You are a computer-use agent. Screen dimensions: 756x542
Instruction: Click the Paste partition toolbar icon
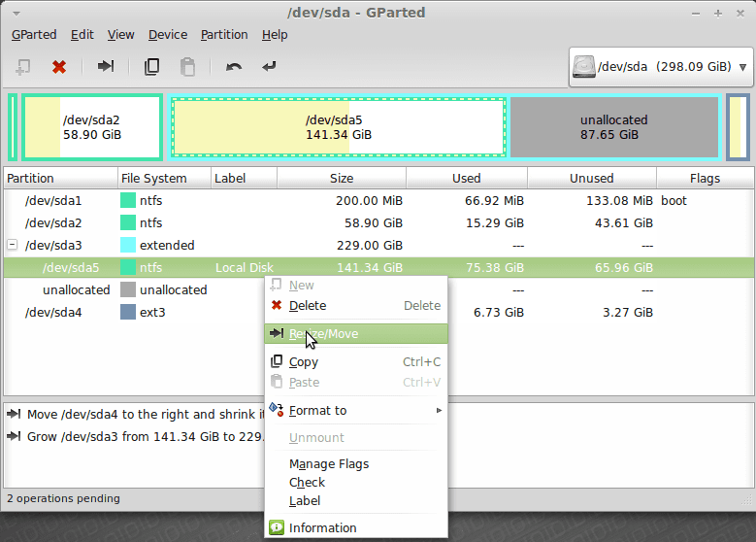187,67
